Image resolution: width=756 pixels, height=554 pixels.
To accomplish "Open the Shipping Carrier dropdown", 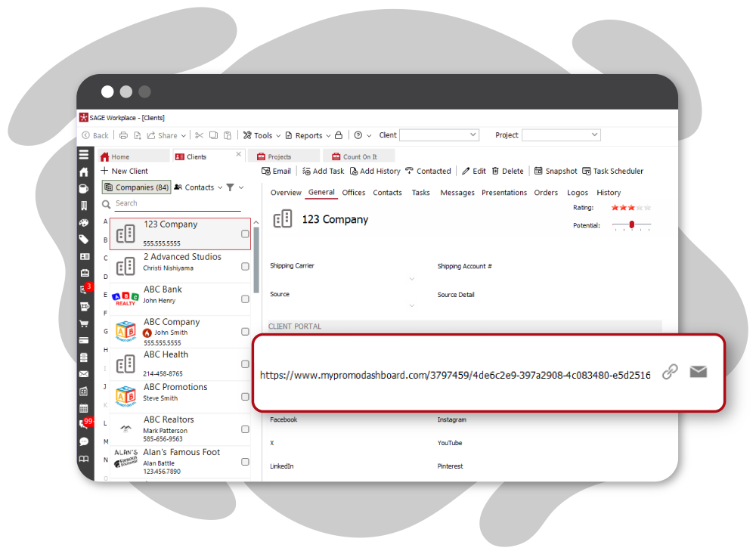I will click(x=412, y=279).
